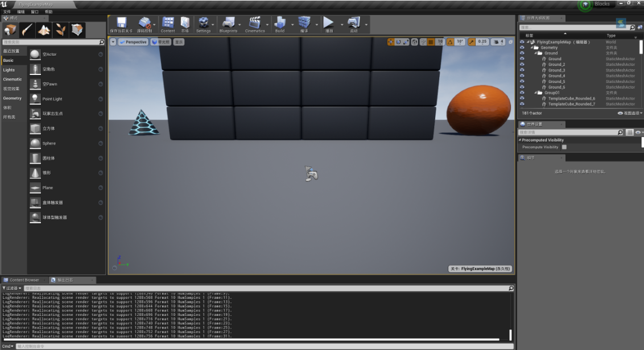Select the Landscape mode icon

(x=44, y=30)
